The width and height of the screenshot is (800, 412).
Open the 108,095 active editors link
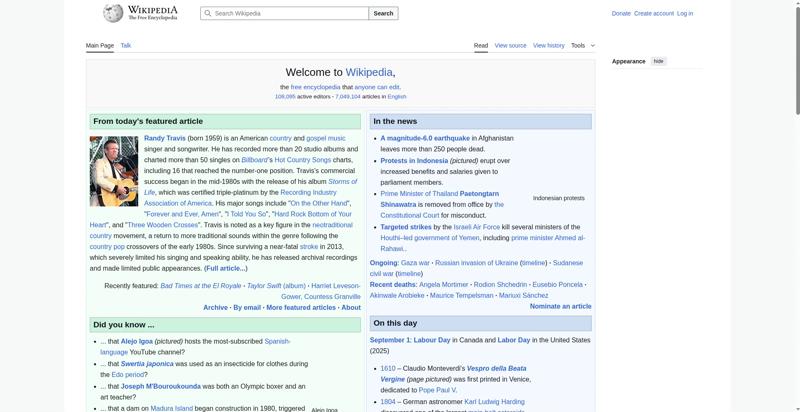(285, 96)
